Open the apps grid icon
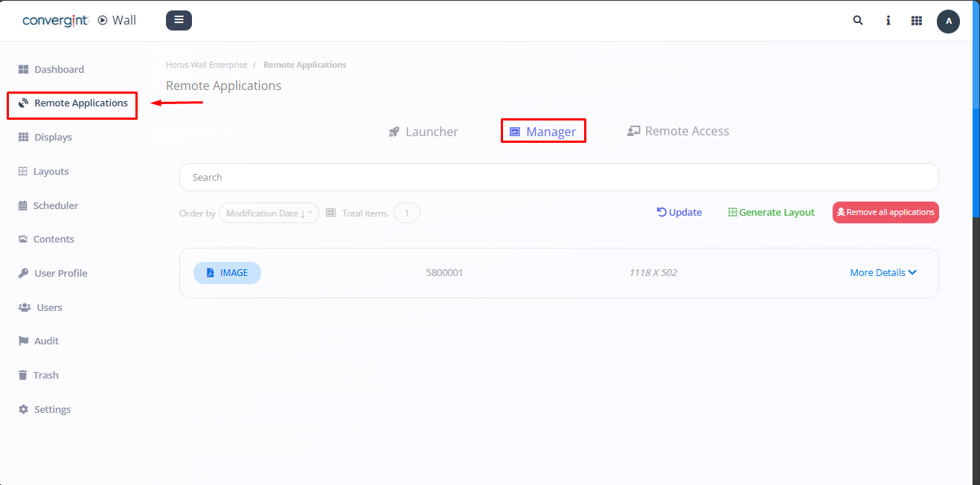 point(917,21)
